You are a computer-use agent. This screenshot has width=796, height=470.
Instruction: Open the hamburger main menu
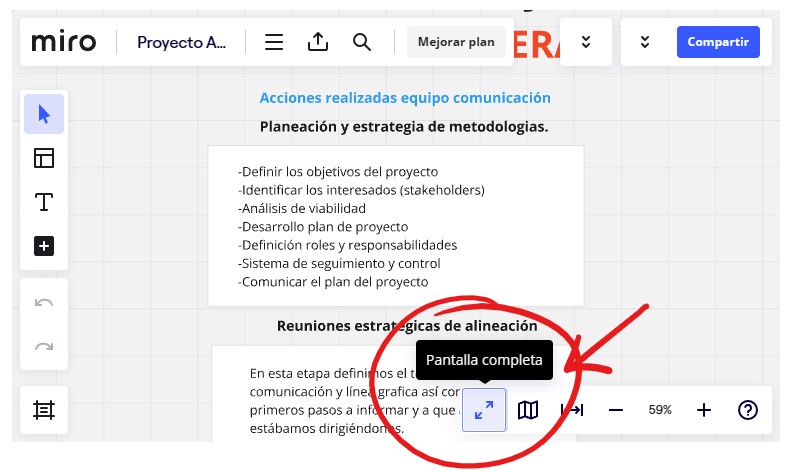pos(274,42)
